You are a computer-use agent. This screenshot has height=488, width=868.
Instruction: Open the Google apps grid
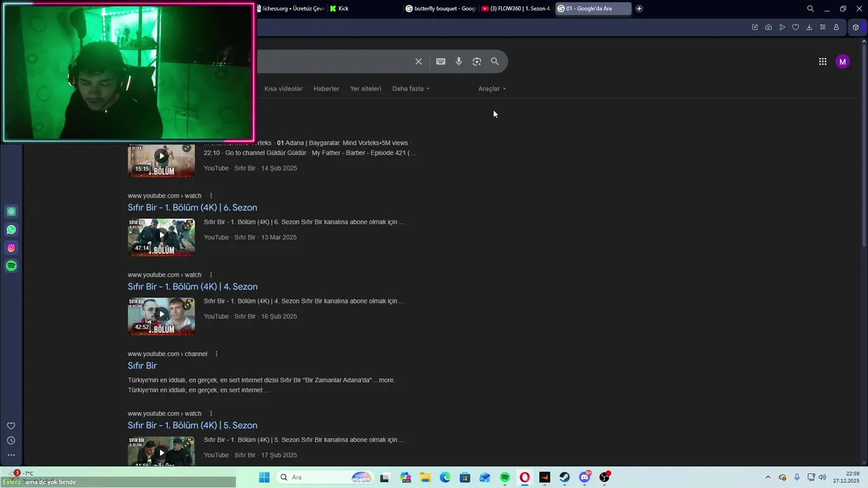click(823, 62)
